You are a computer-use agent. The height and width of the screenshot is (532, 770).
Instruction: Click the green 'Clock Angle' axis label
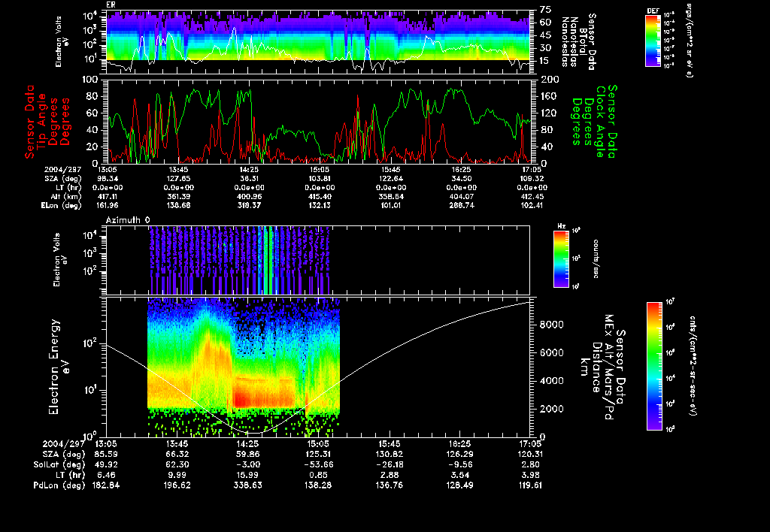601,122
